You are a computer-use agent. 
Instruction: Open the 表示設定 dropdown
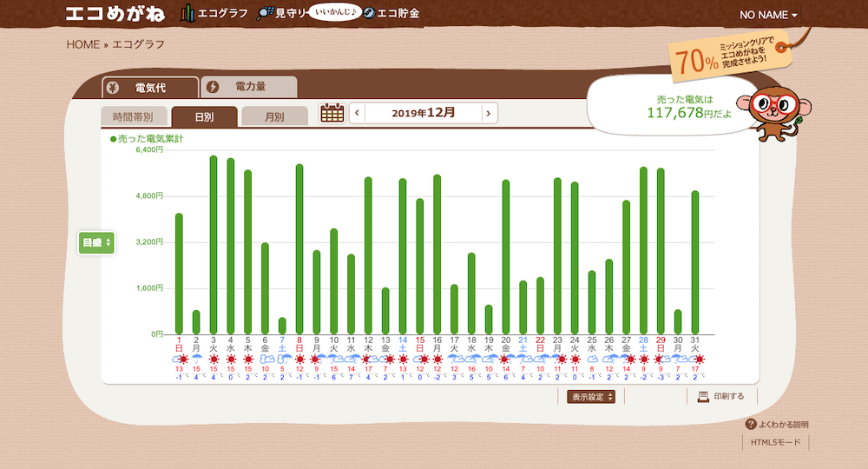pyautogui.click(x=592, y=397)
